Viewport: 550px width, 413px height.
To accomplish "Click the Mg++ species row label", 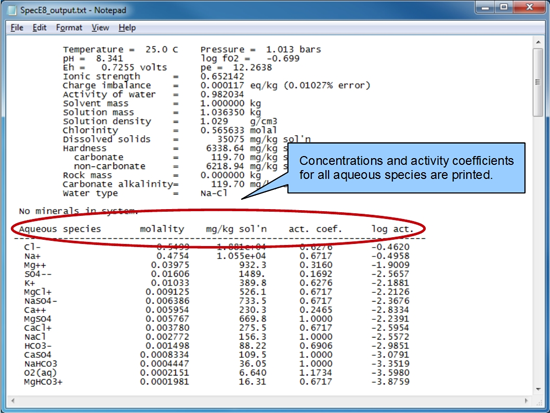I will tap(35, 265).
